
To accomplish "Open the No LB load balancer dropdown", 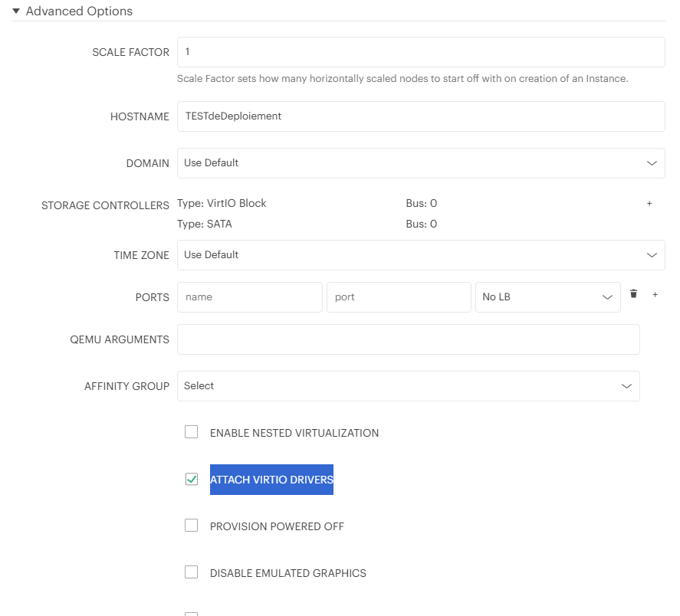I will point(547,297).
